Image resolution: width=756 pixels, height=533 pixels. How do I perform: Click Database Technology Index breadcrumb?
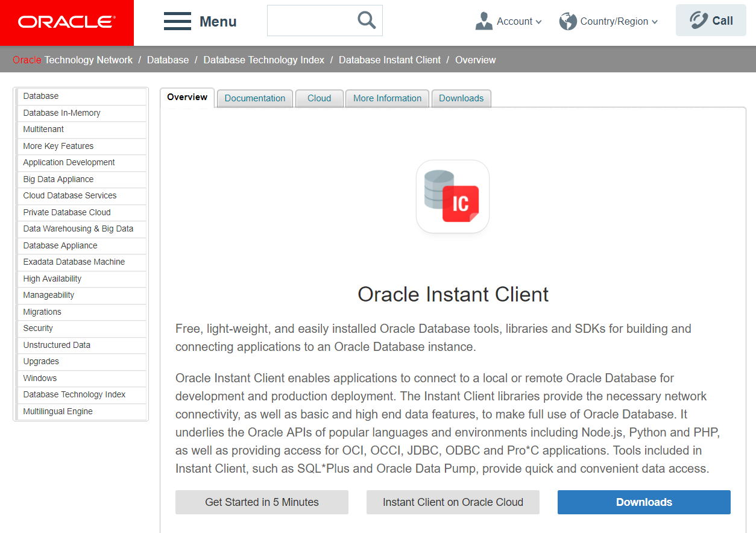263,60
